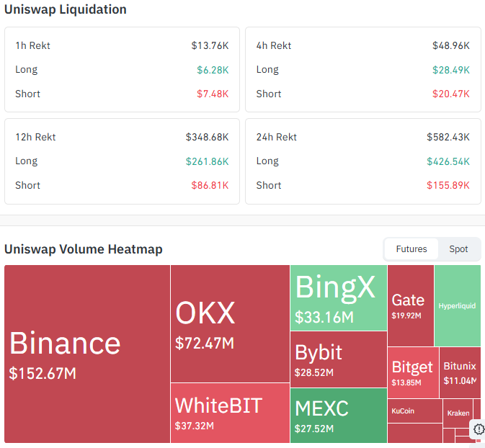Select the 4h Rekt total $48.96K
This screenshot has width=485, height=448.
tap(451, 45)
